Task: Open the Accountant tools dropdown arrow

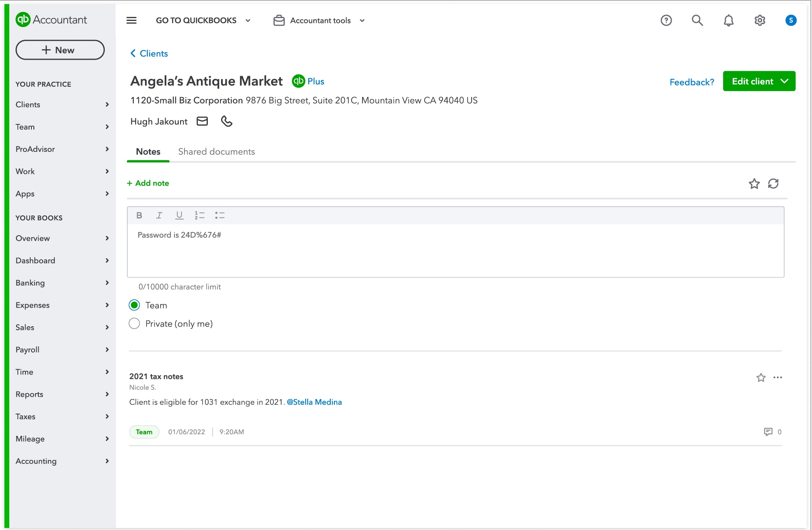Action: pyautogui.click(x=362, y=21)
